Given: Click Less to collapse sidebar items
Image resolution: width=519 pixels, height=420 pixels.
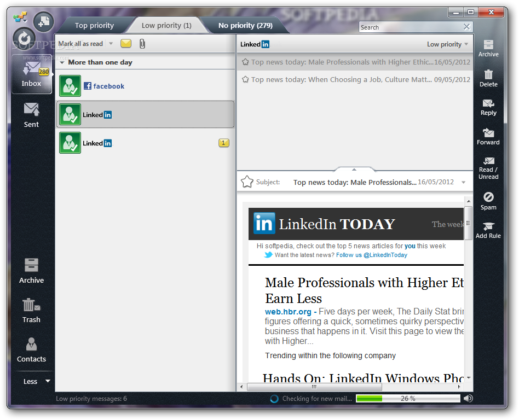Looking at the screenshot, I should 37,381.
